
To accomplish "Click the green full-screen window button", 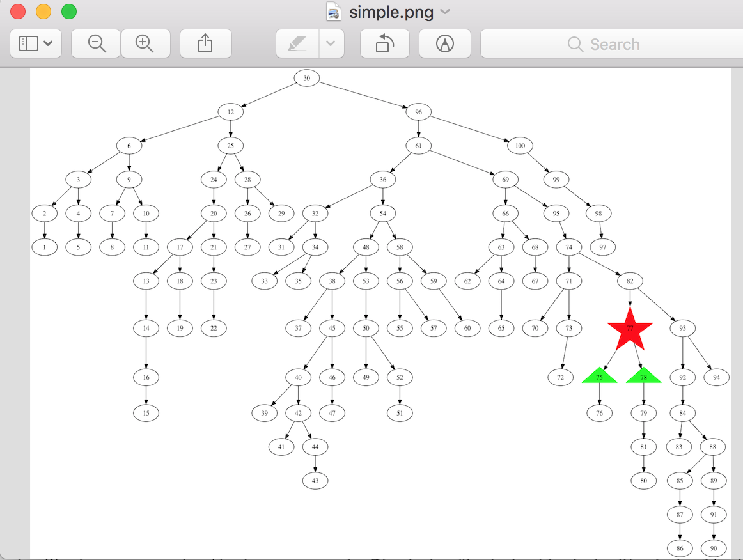I will tap(68, 12).
